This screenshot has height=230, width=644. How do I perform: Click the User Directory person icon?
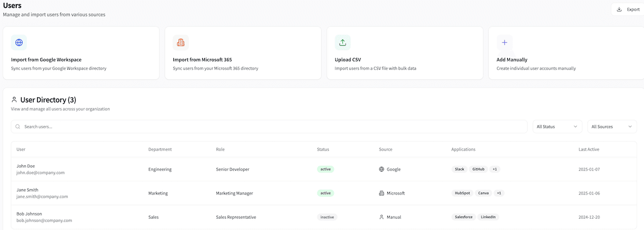14,99
